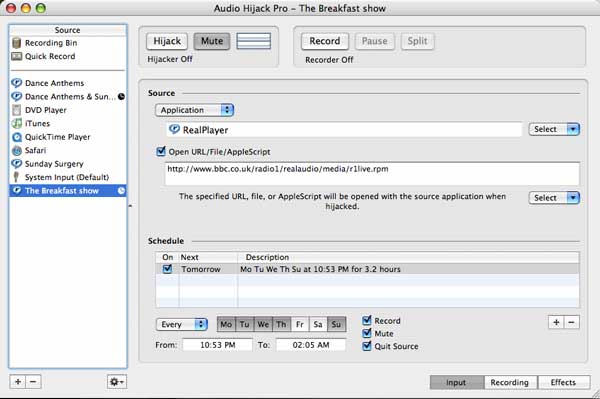Click the Breakfast show row's clock icon
The image size is (600, 399).
coord(121,191)
